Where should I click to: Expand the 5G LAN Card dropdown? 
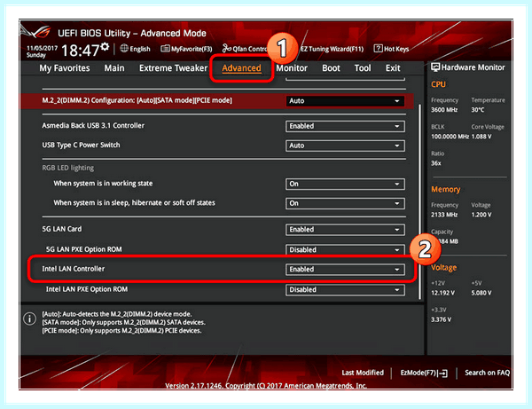(345, 230)
